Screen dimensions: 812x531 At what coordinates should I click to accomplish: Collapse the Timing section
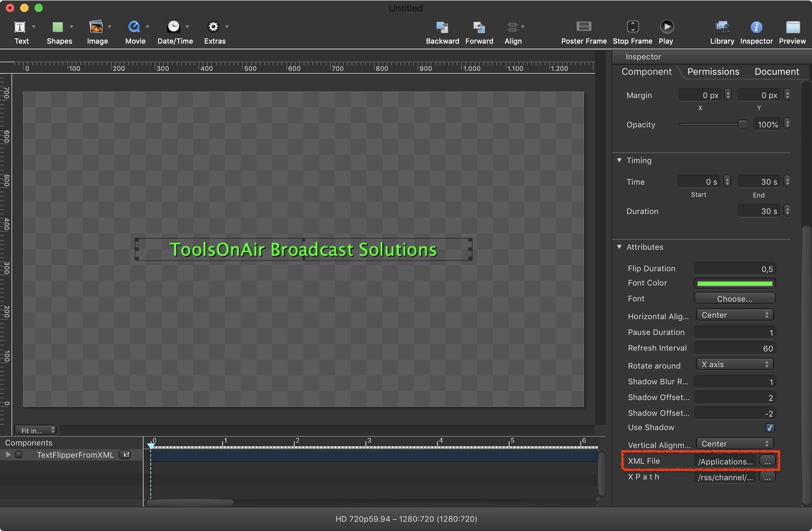619,160
